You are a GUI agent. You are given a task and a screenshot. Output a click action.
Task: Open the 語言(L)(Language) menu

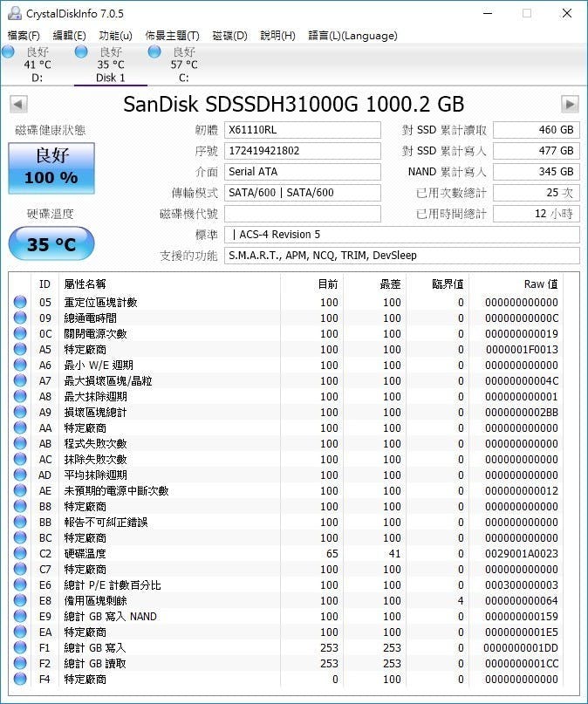click(x=352, y=36)
